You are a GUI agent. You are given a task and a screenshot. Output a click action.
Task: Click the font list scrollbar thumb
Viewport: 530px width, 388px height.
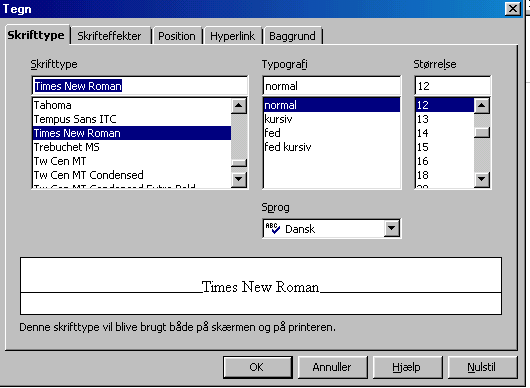point(239,163)
